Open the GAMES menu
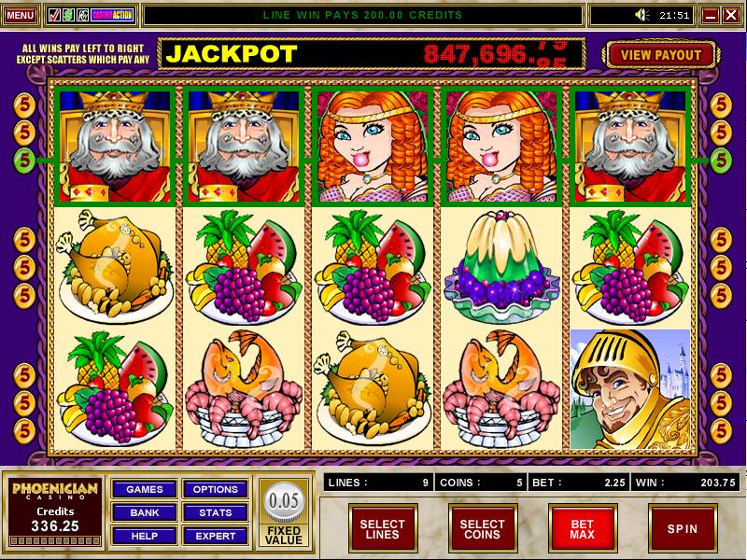Image resolution: width=747 pixels, height=560 pixels. (x=145, y=489)
